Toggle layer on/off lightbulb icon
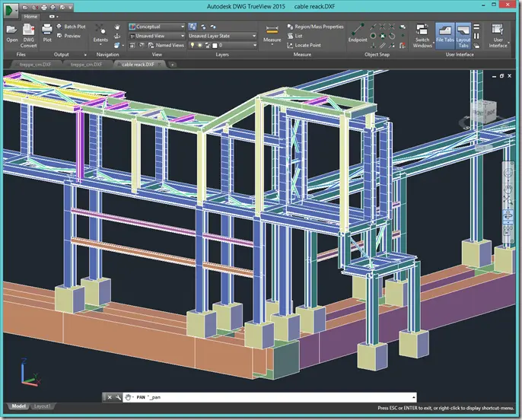Viewport: 522px width, 420px height. [192, 45]
